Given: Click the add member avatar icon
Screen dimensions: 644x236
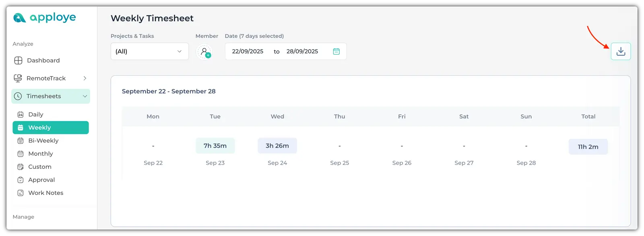Looking at the screenshot, I should [x=205, y=52].
